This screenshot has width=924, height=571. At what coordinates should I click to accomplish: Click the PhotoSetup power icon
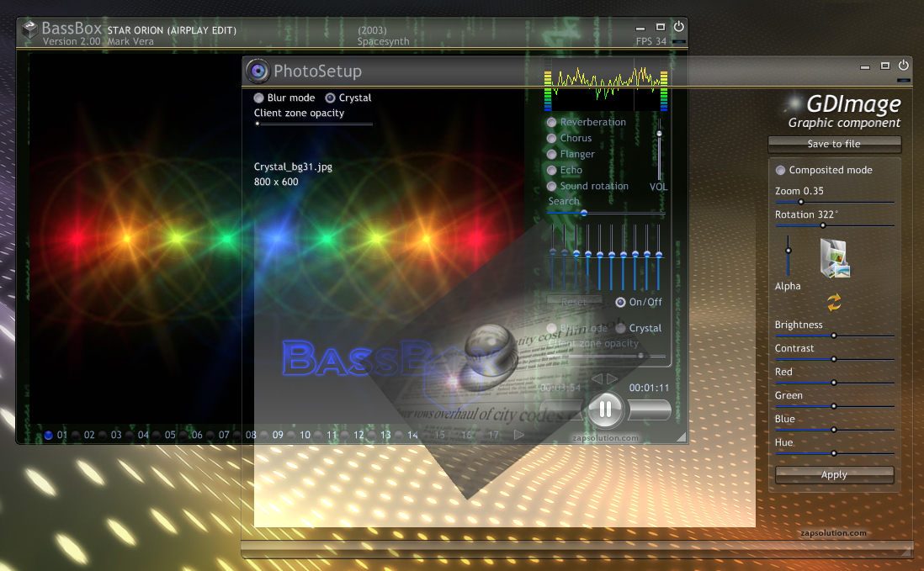click(x=903, y=65)
